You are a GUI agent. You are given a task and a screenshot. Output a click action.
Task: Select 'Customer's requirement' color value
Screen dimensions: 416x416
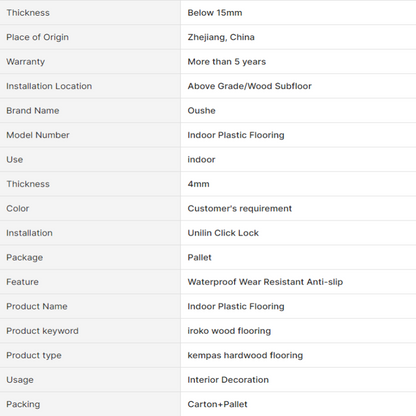(240, 208)
